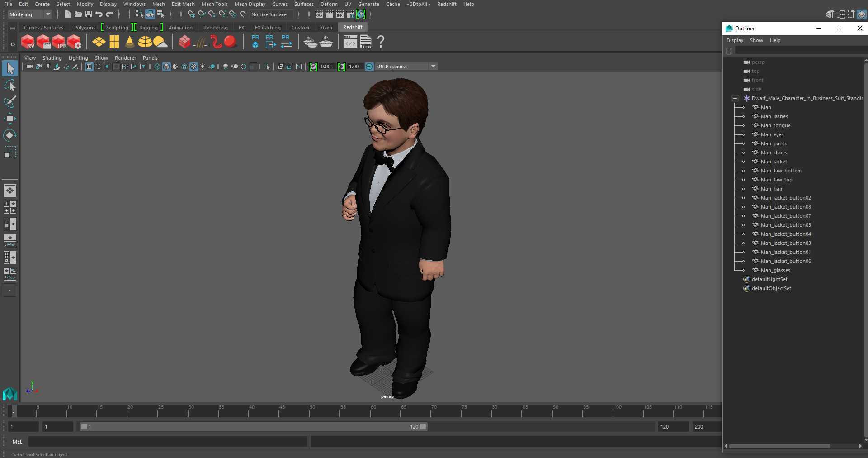Viewport: 868px width, 458px height.
Task: Open Redshift log file icon
Action: [366, 42]
